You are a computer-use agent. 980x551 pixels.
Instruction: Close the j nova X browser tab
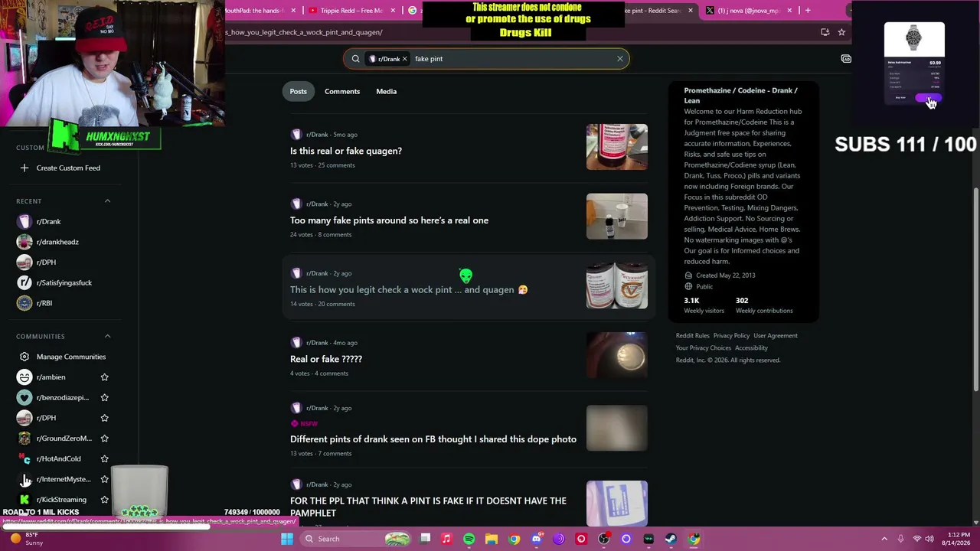[789, 11]
